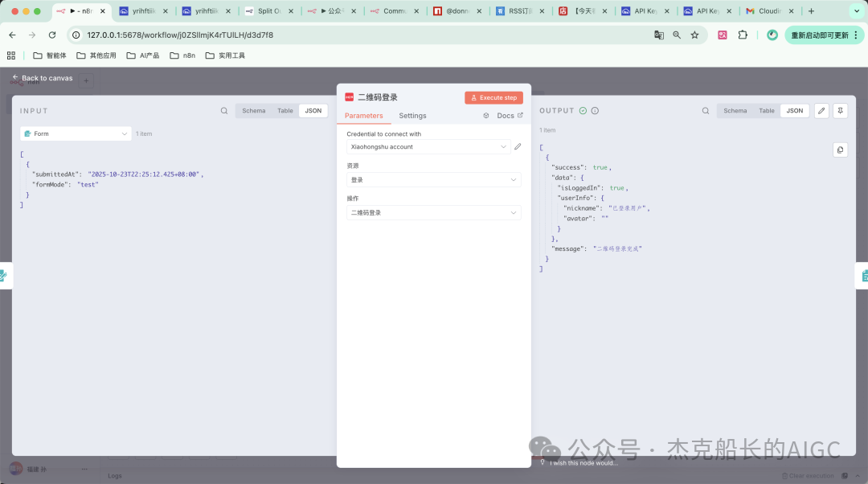868x484 pixels.
Task: Click the 二维码登录 node title
Action: tap(378, 97)
